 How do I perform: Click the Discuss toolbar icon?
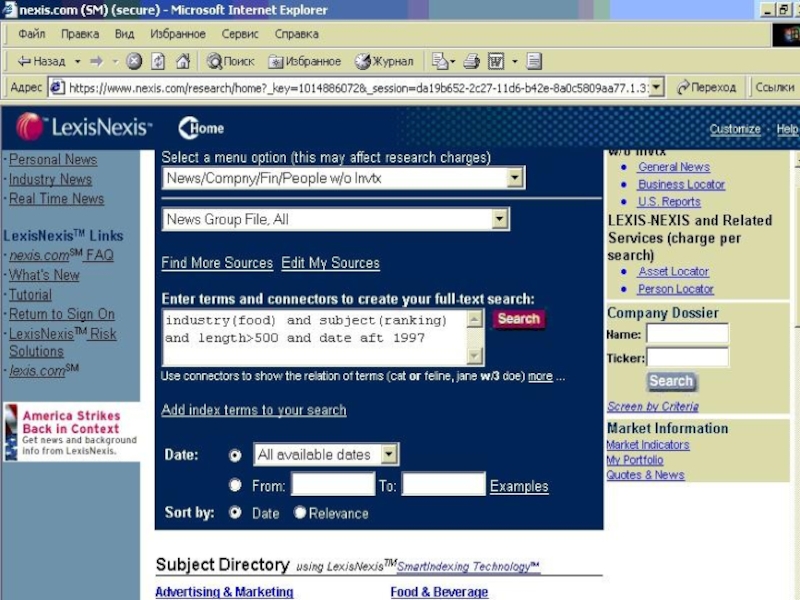[534, 62]
